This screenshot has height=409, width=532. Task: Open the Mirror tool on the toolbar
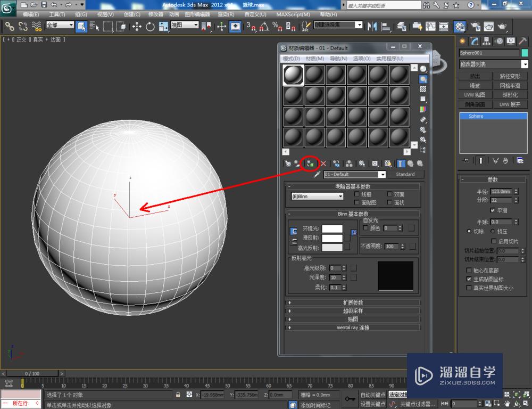coord(372,26)
